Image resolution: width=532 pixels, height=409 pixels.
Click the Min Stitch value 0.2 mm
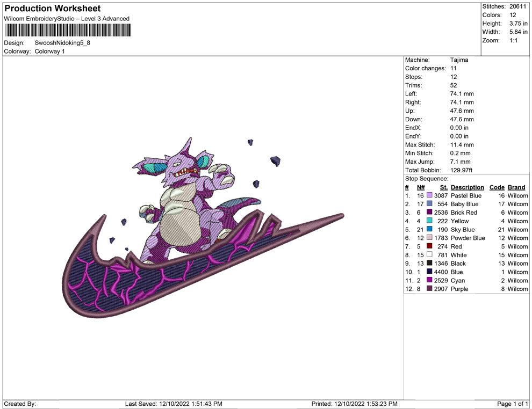(x=461, y=153)
